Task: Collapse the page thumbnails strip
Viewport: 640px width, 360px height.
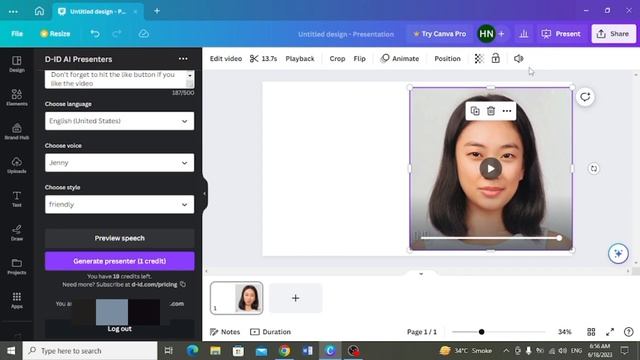Action: click(x=421, y=274)
